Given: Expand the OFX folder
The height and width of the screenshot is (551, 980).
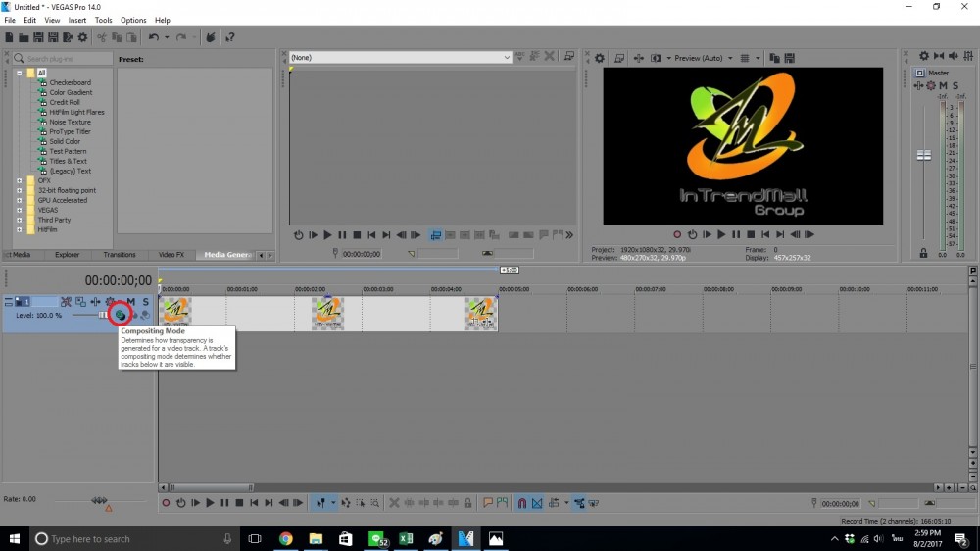Looking at the screenshot, I should 20,180.
